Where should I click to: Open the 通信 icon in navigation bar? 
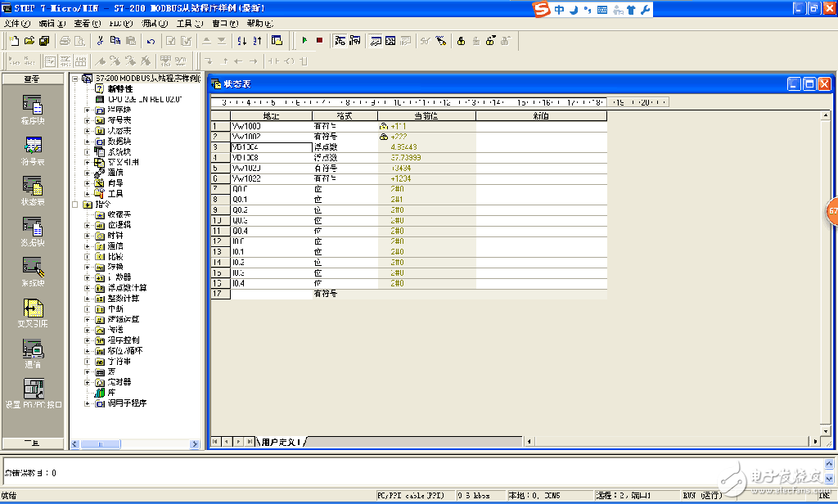[x=33, y=349]
